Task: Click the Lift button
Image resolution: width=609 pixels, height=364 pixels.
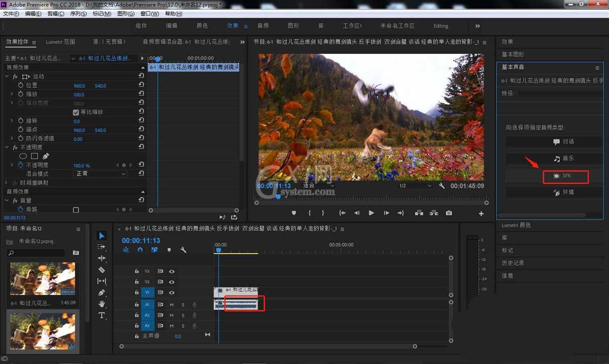Action: click(419, 213)
